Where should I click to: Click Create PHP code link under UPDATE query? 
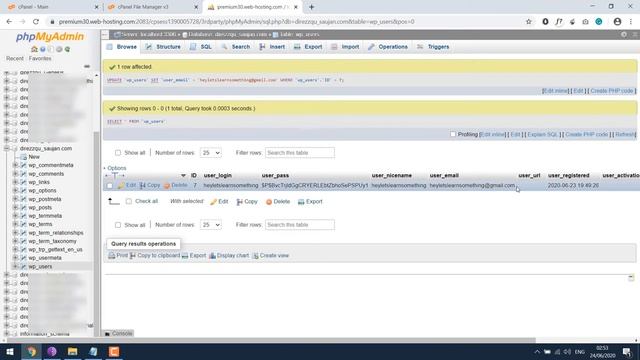[611, 91]
